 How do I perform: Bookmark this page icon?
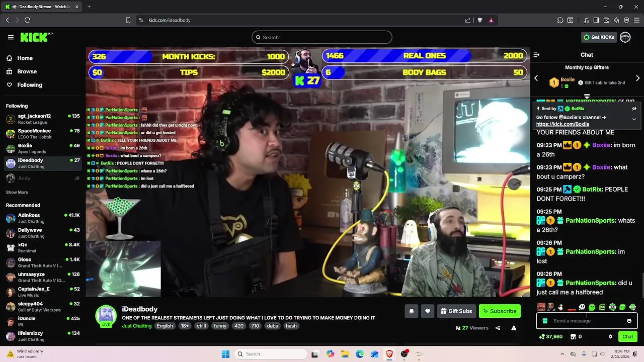[128, 20]
